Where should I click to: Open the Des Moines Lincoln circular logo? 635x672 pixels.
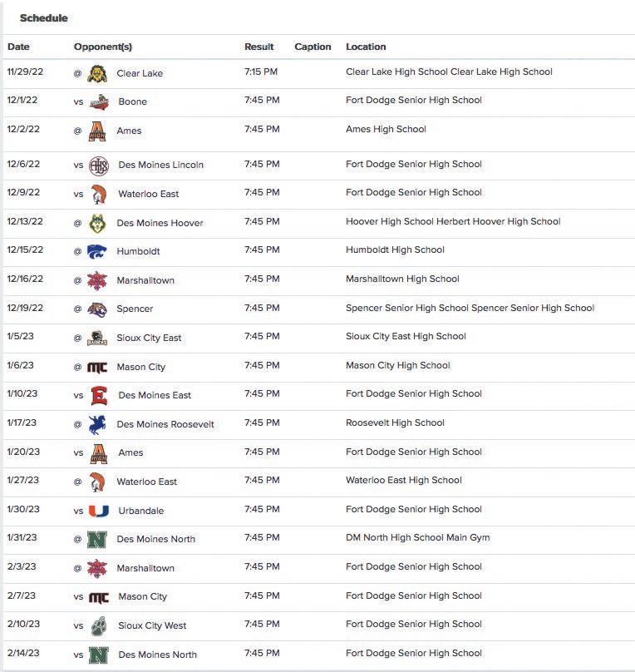[x=99, y=165]
